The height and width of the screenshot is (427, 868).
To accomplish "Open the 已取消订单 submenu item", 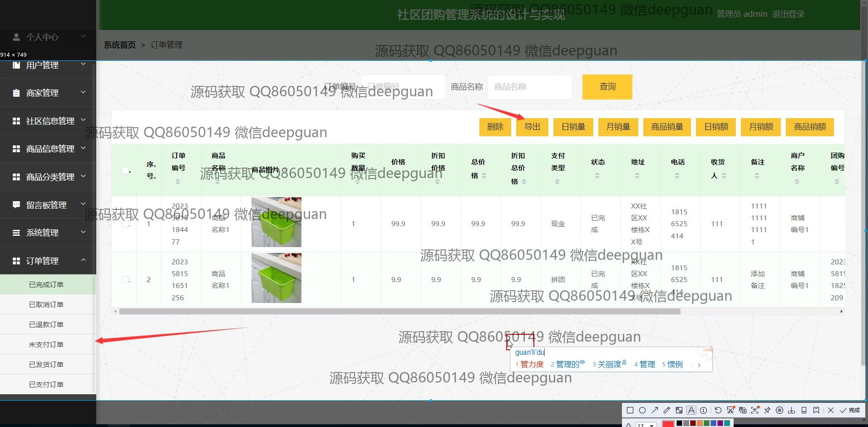I will point(46,304).
